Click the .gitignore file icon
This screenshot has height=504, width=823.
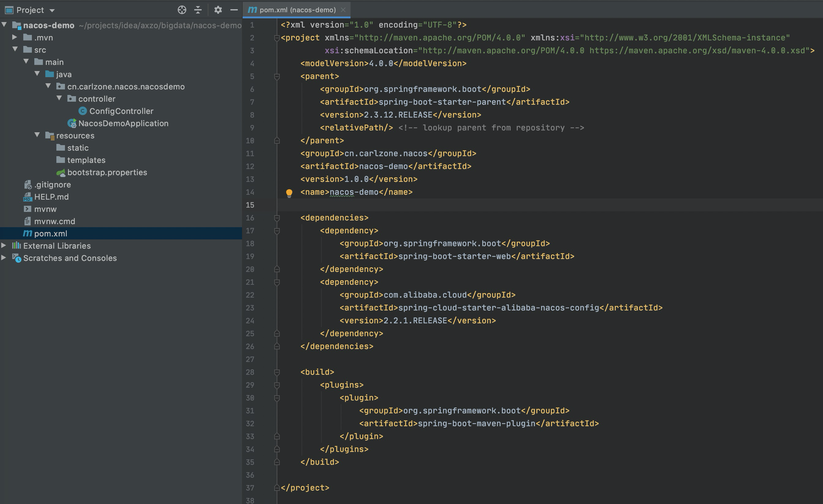[28, 185]
